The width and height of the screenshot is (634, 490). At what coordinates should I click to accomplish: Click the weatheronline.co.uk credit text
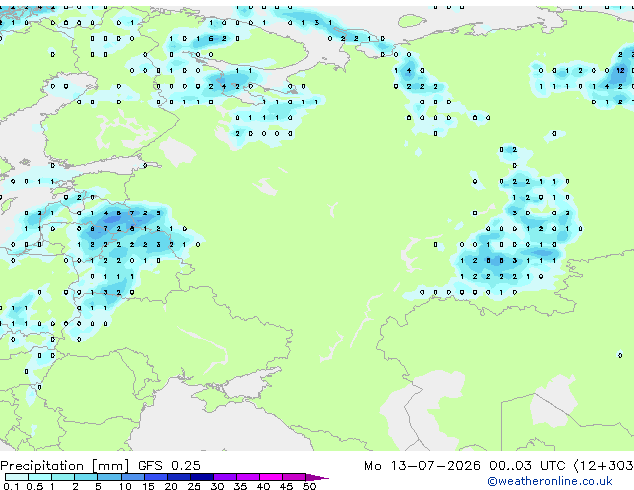550,481
